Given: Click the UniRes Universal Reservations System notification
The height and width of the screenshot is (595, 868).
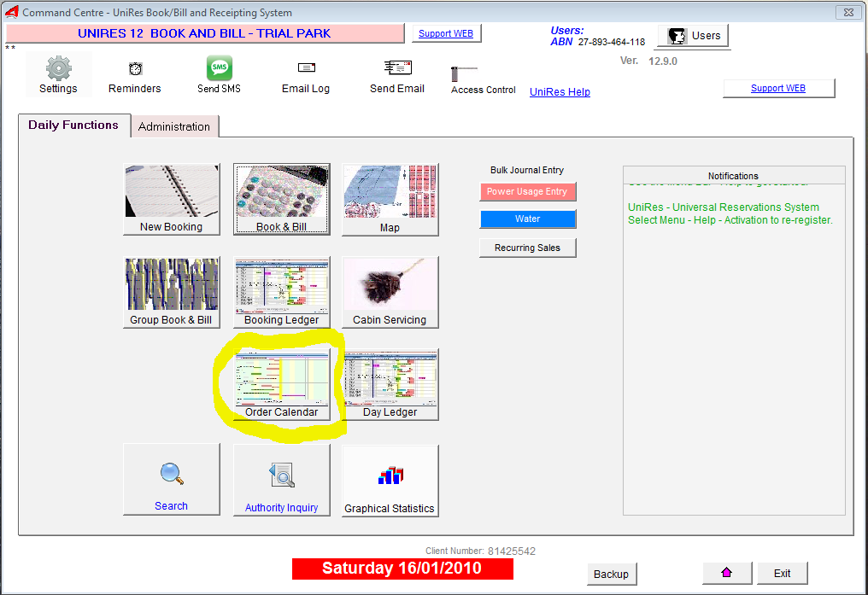Looking at the screenshot, I should tap(724, 207).
